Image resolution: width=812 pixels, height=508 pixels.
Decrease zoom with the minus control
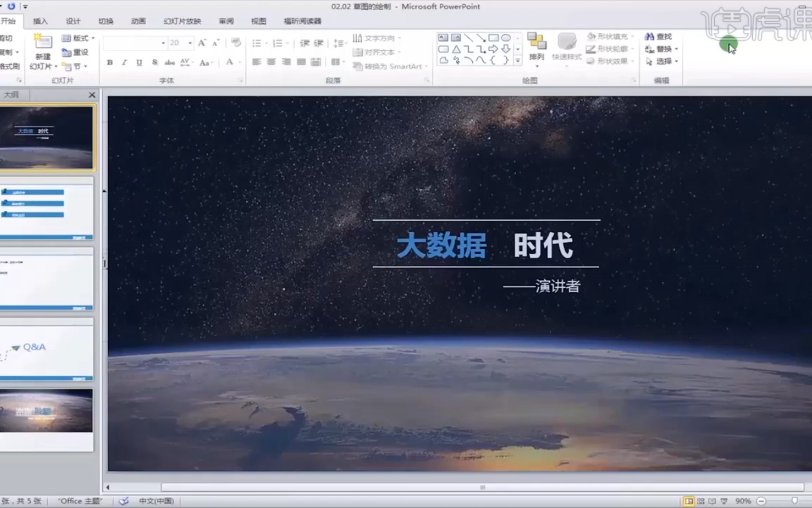point(760,501)
